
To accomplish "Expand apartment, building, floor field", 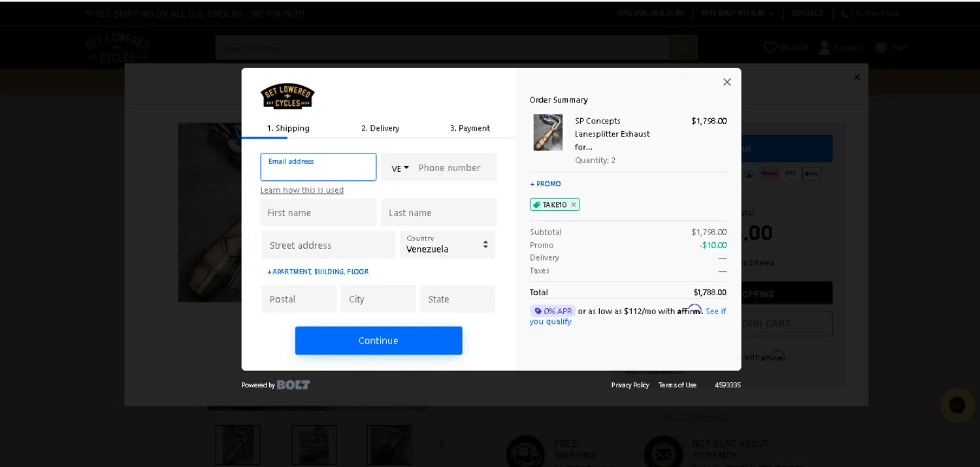I will (318, 272).
